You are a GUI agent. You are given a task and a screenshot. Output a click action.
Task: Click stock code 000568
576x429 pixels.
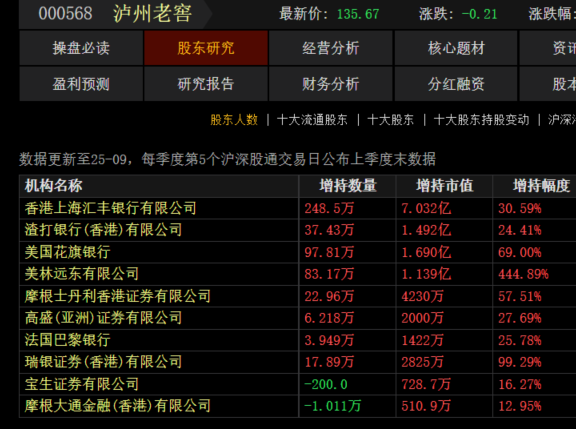65,14
